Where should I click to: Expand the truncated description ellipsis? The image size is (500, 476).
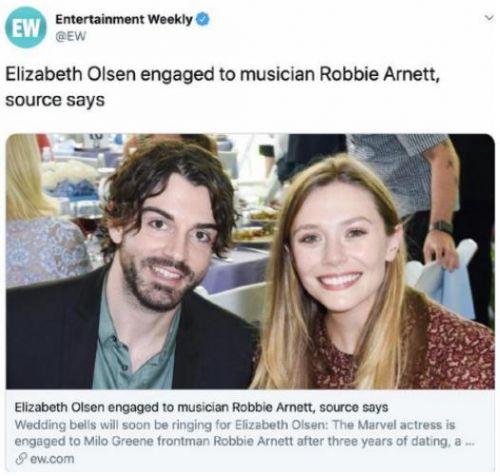tap(469, 443)
